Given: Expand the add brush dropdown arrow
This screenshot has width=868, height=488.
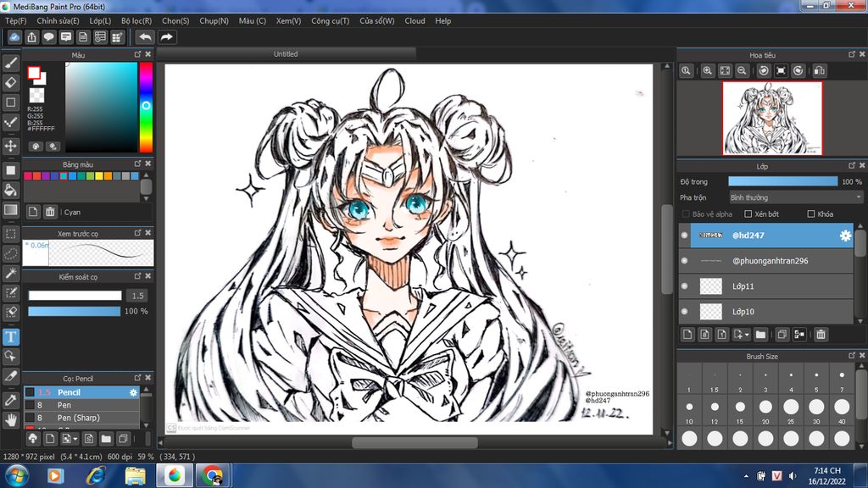Looking at the screenshot, I should [x=75, y=439].
